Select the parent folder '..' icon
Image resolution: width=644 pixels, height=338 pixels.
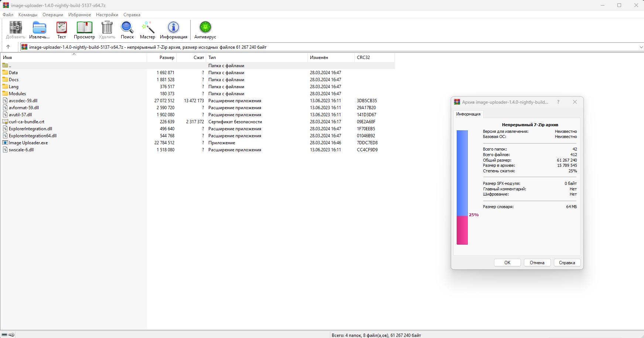[x=5, y=66]
